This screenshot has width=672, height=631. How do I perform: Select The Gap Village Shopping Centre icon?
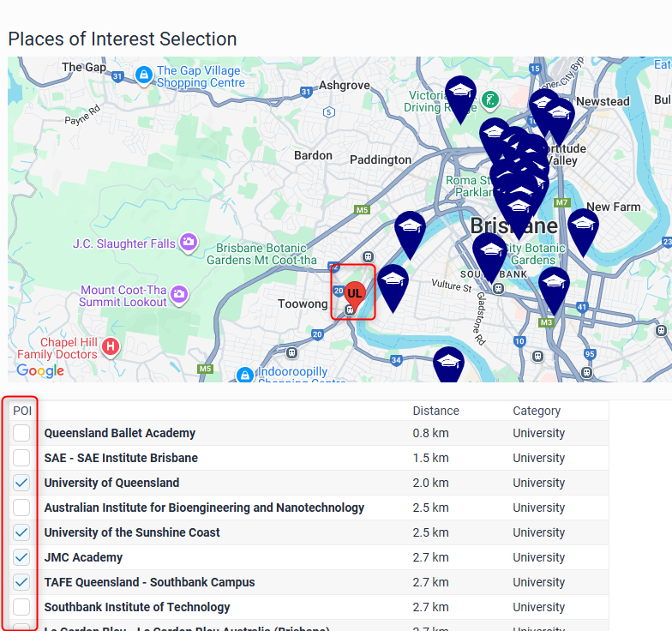pyautogui.click(x=144, y=75)
